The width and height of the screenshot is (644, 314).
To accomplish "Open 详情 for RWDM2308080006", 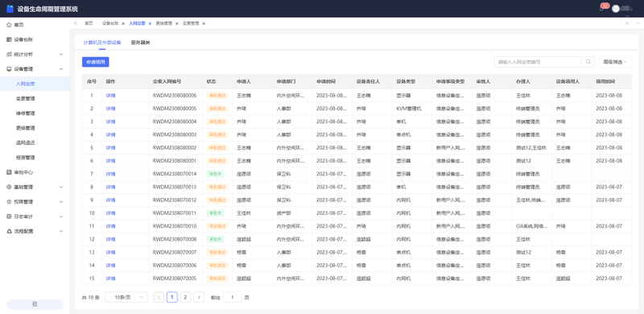I will (x=110, y=95).
